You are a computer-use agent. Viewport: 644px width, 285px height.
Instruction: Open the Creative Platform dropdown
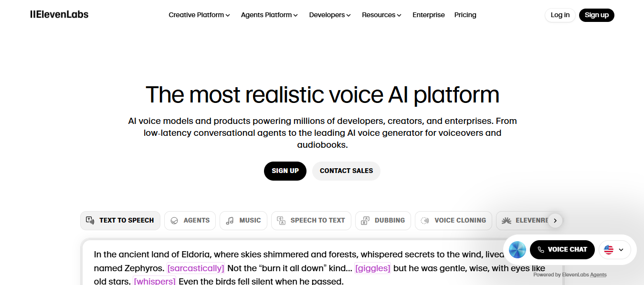tap(199, 15)
